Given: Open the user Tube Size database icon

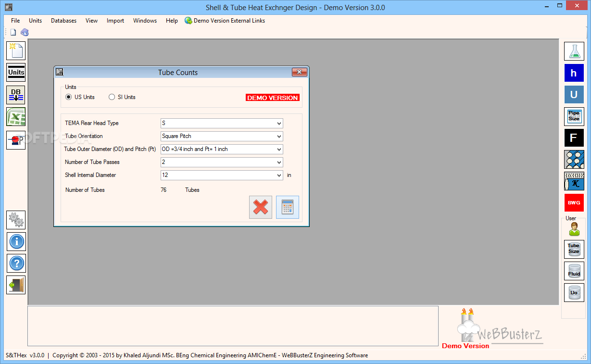Looking at the screenshot, I should (x=574, y=249).
